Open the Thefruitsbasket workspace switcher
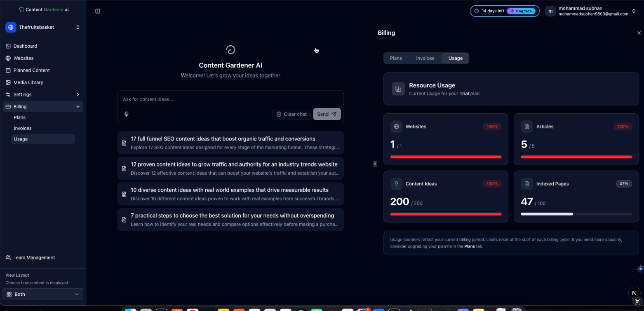The width and height of the screenshot is (644, 311). pos(43,27)
